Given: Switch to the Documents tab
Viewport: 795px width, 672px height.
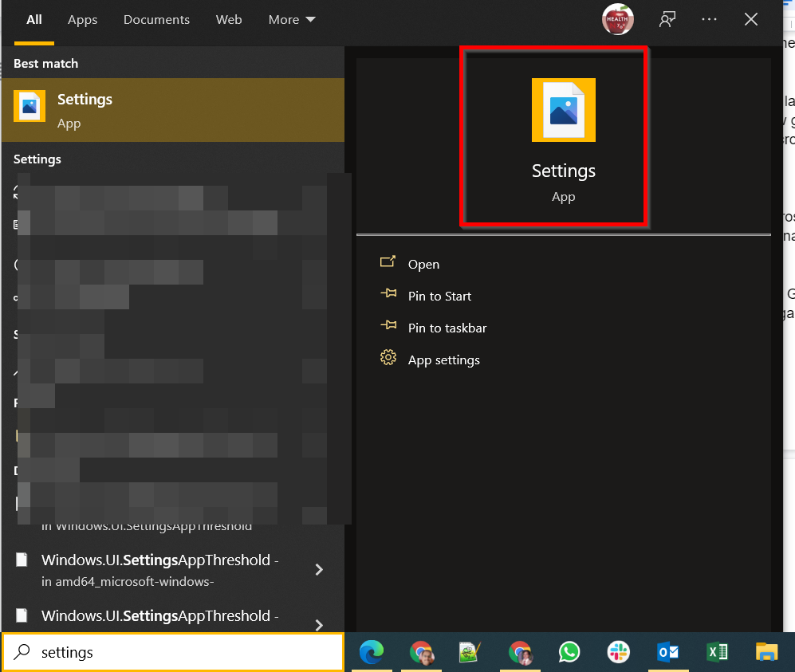Looking at the screenshot, I should [156, 20].
